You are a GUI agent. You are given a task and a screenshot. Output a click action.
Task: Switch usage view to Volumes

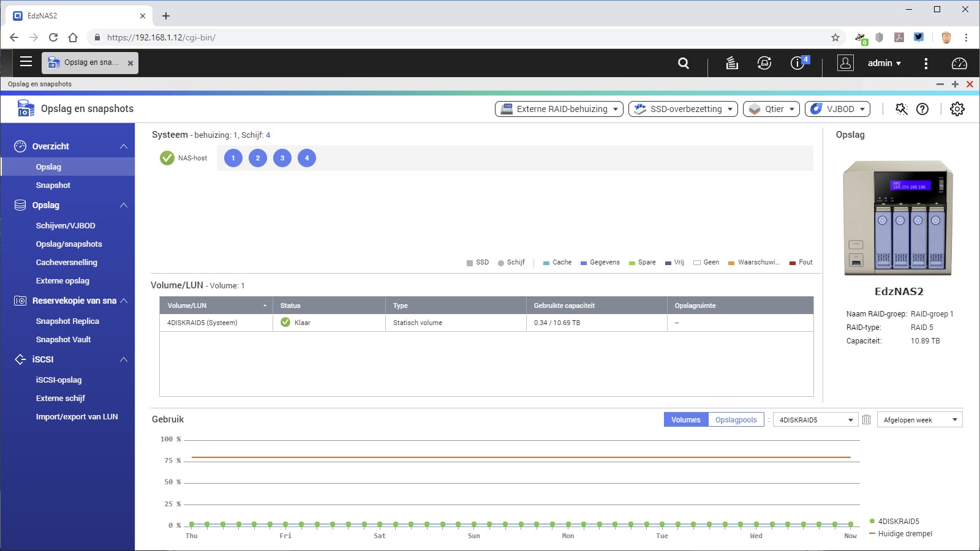(x=686, y=419)
